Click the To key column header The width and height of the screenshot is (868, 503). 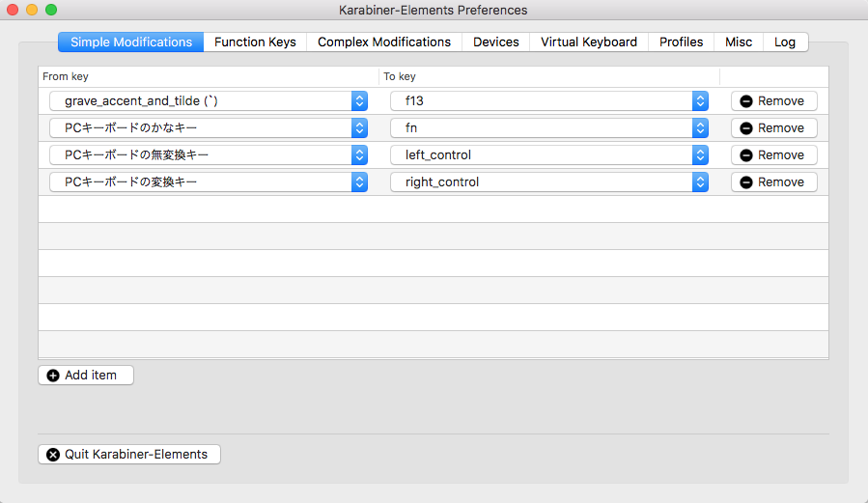549,76
